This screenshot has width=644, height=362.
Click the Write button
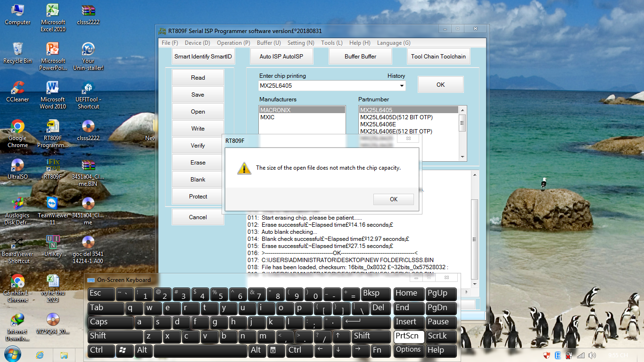point(198,129)
